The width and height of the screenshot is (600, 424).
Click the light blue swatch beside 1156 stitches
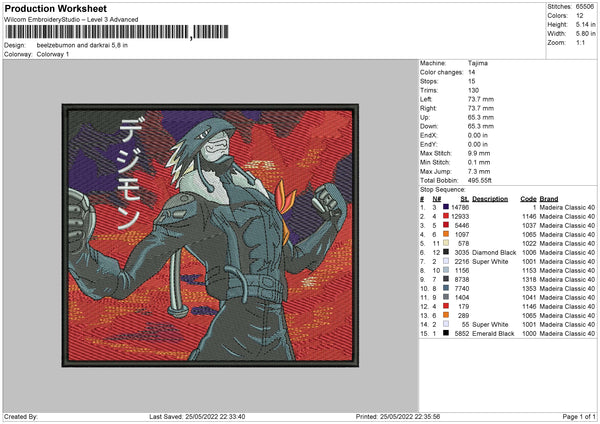(x=446, y=270)
